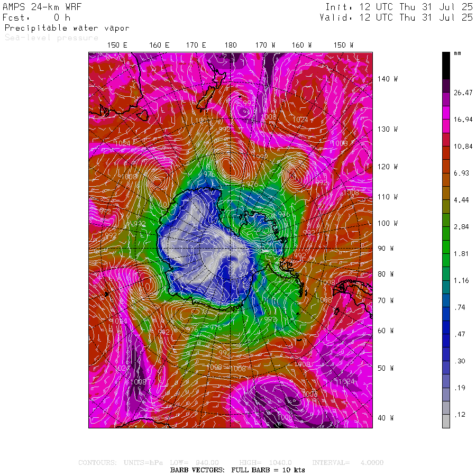Click the "100 W" label right of map

[x=388, y=223]
